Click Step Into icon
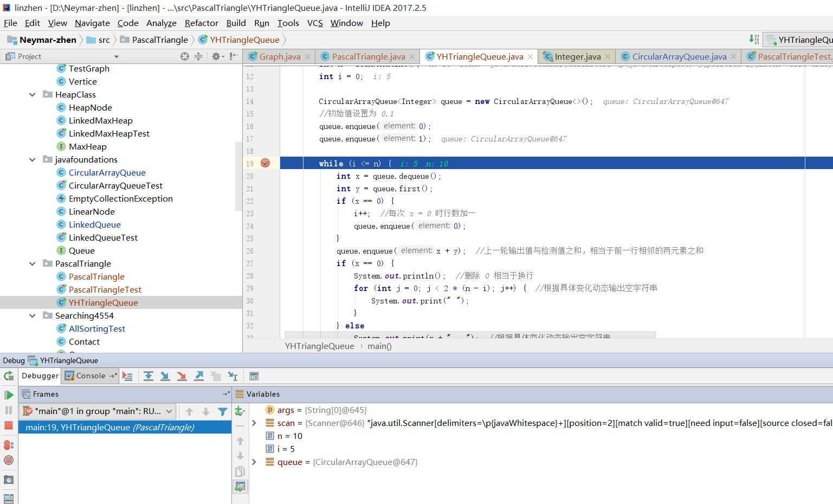The image size is (833, 504). pyautogui.click(x=165, y=376)
